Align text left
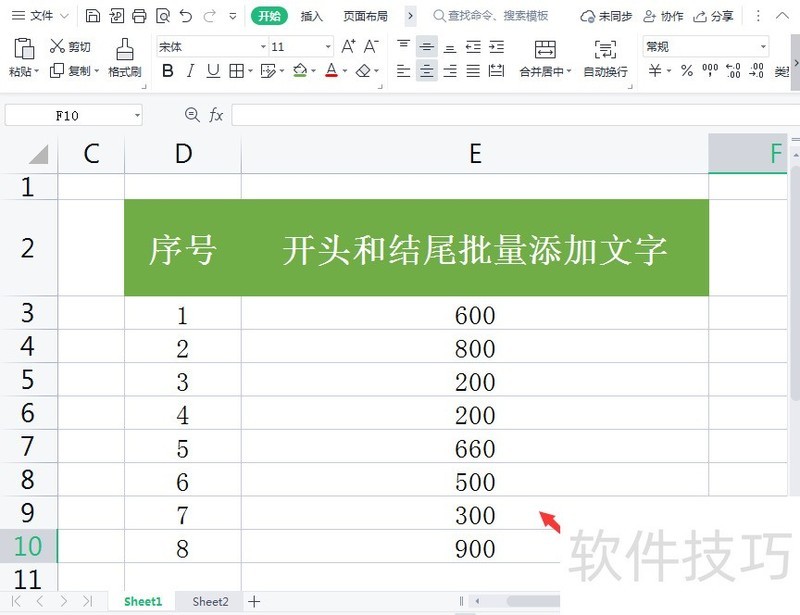The image size is (800, 615). [404, 70]
